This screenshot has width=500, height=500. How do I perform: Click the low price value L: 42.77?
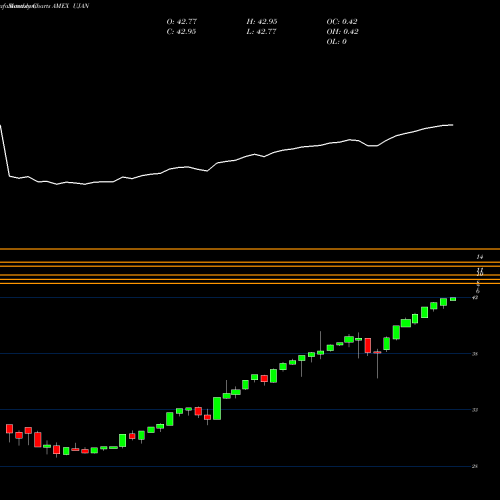point(261,32)
